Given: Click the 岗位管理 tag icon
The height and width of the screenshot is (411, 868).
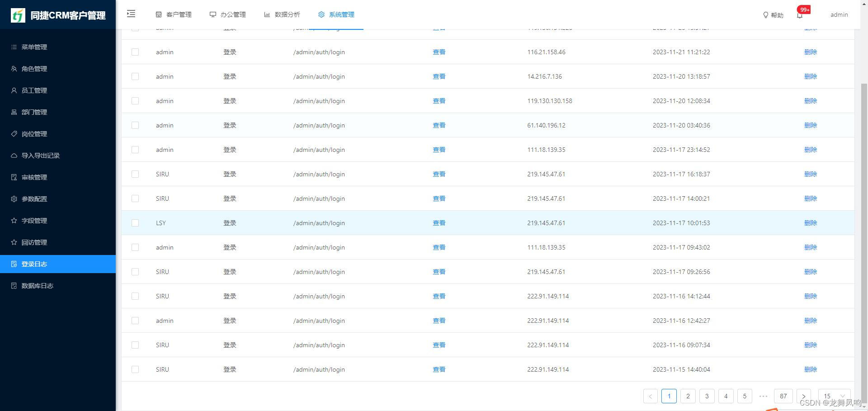Looking at the screenshot, I should pos(14,134).
